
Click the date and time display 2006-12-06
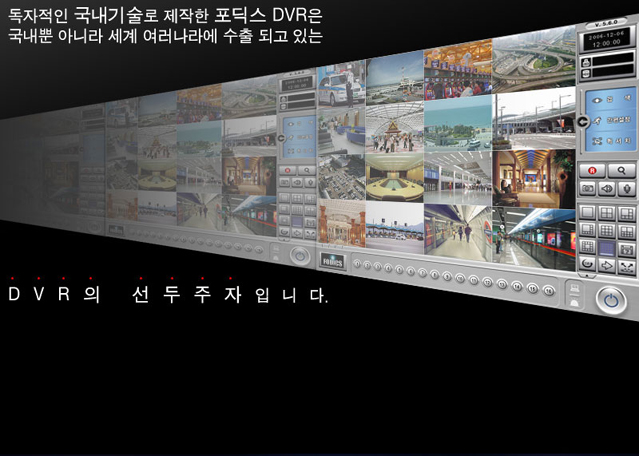tap(606, 40)
